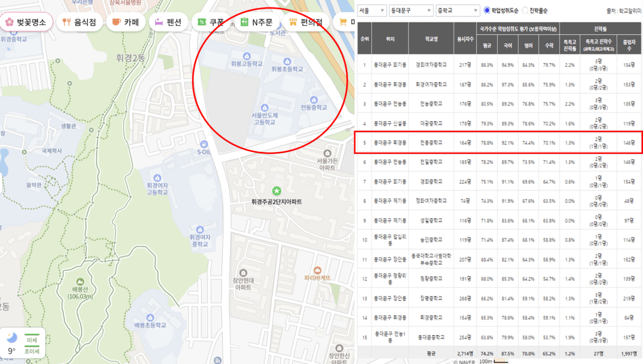
Task: Click 대광중학교 in the table
Action: click(x=431, y=123)
